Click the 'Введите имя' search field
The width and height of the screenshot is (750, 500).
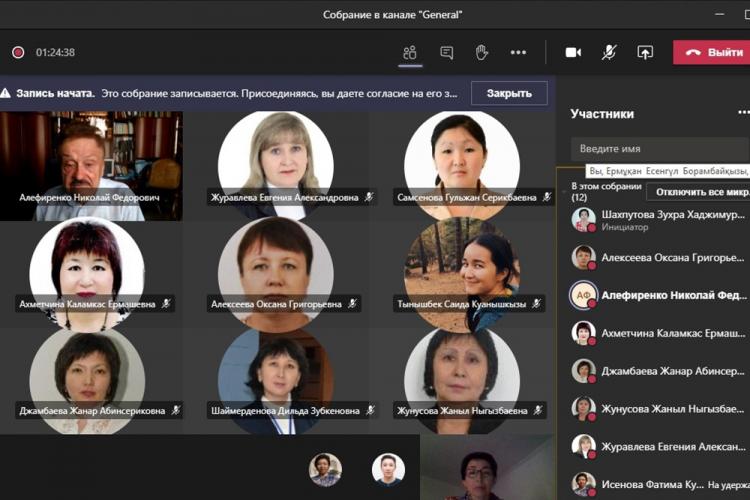point(660,148)
